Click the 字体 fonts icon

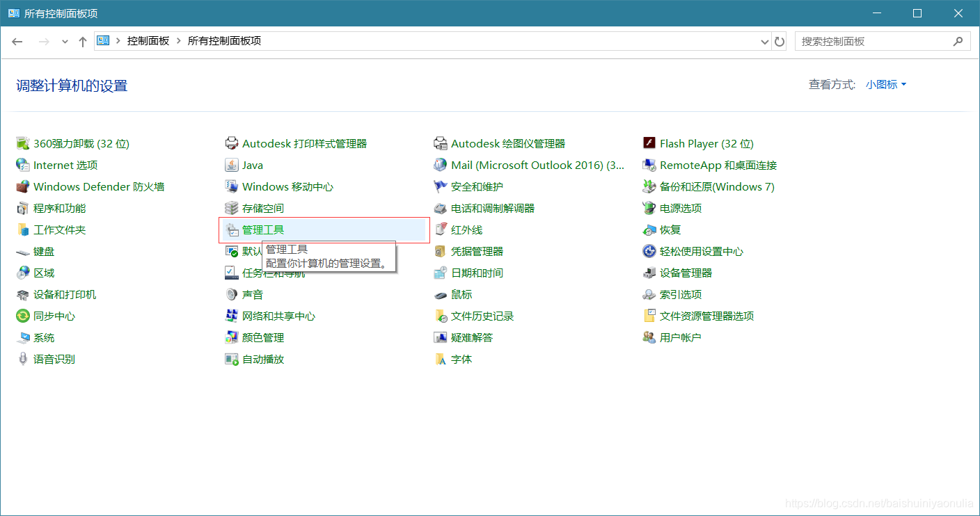pyautogui.click(x=441, y=359)
